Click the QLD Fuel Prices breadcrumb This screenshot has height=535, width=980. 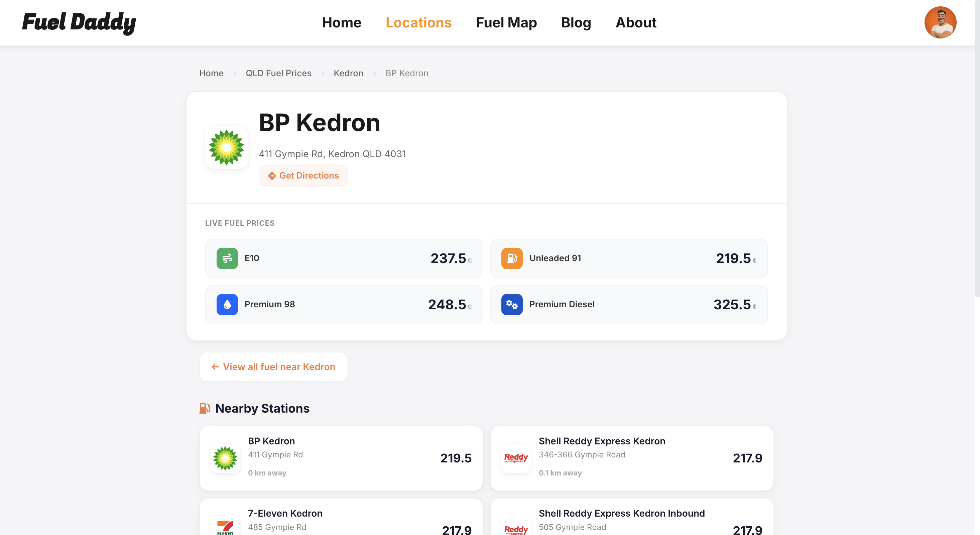(278, 73)
